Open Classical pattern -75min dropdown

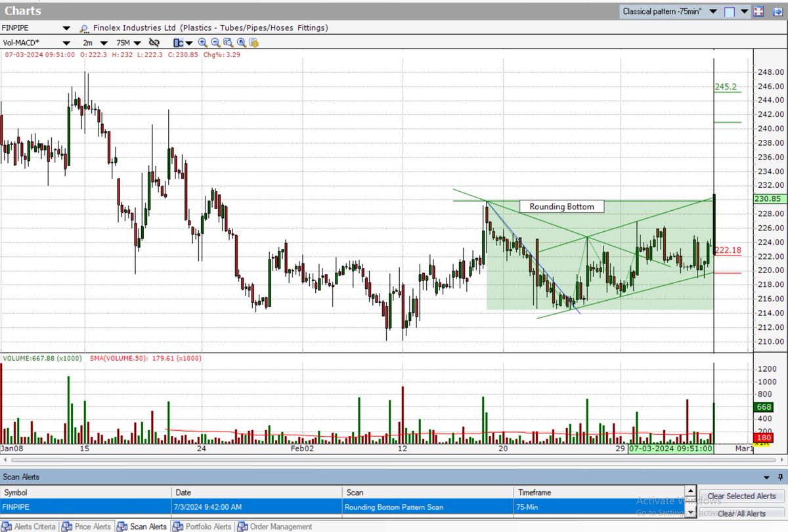[713, 11]
